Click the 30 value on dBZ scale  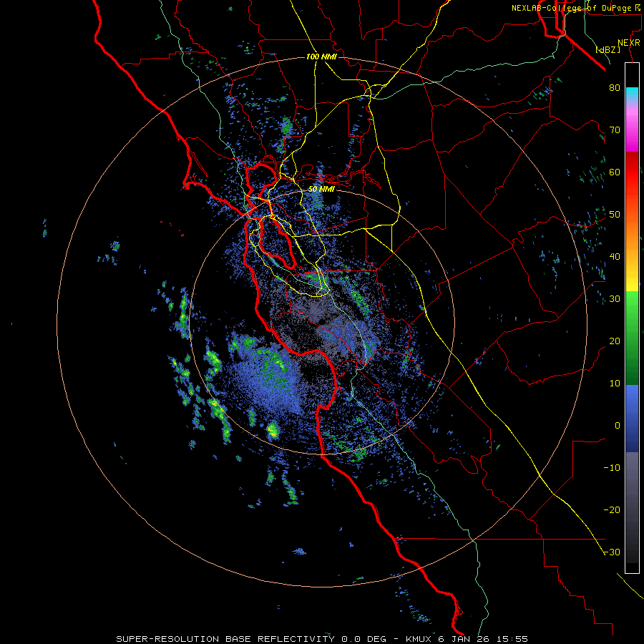click(x=615, y=299)
